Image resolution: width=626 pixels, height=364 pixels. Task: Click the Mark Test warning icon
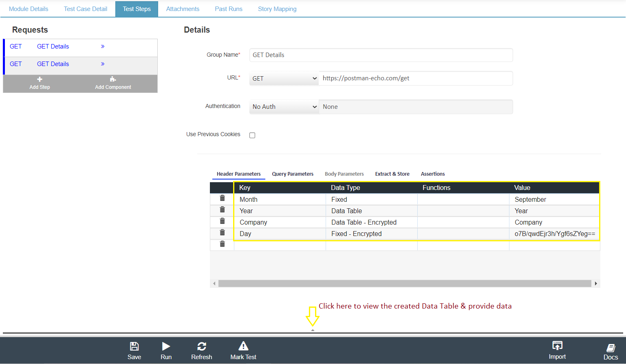click(x=243, y=346)
